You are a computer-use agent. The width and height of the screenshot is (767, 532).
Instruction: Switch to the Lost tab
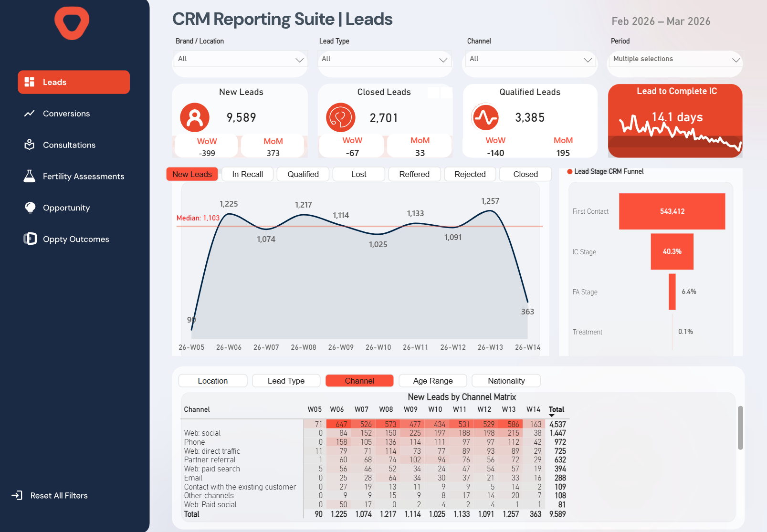click(x=359, y=174)
